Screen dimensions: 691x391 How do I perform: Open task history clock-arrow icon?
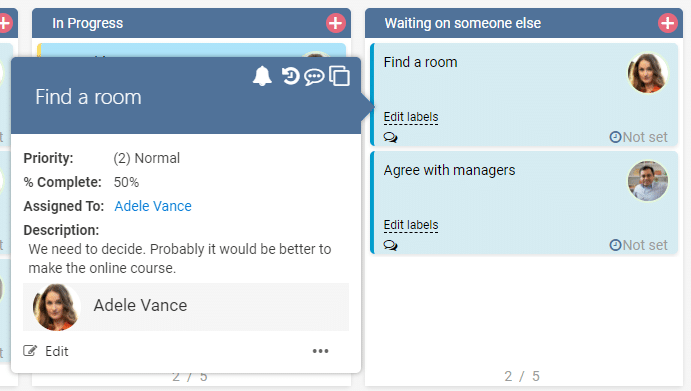290,76
